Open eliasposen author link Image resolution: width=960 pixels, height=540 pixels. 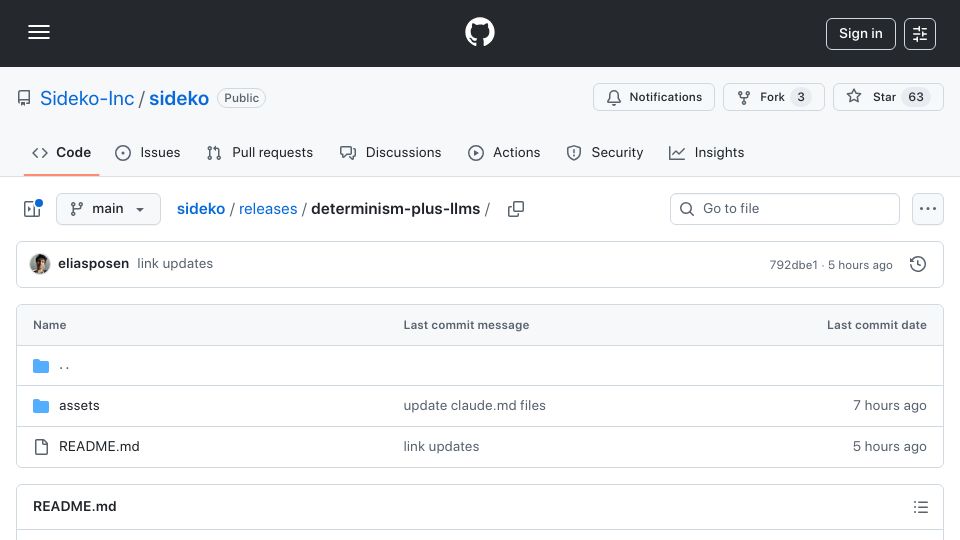point(93,263)
